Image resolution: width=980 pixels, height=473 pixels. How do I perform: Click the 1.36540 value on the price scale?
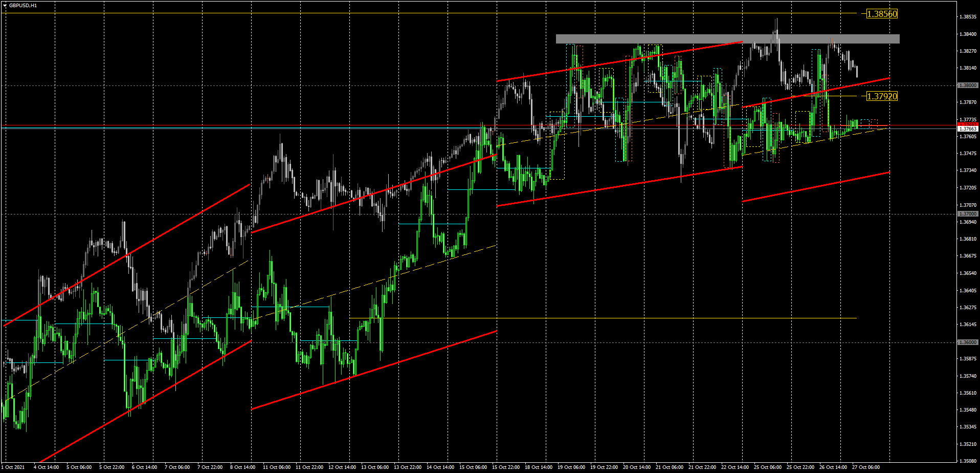[968, 273]
